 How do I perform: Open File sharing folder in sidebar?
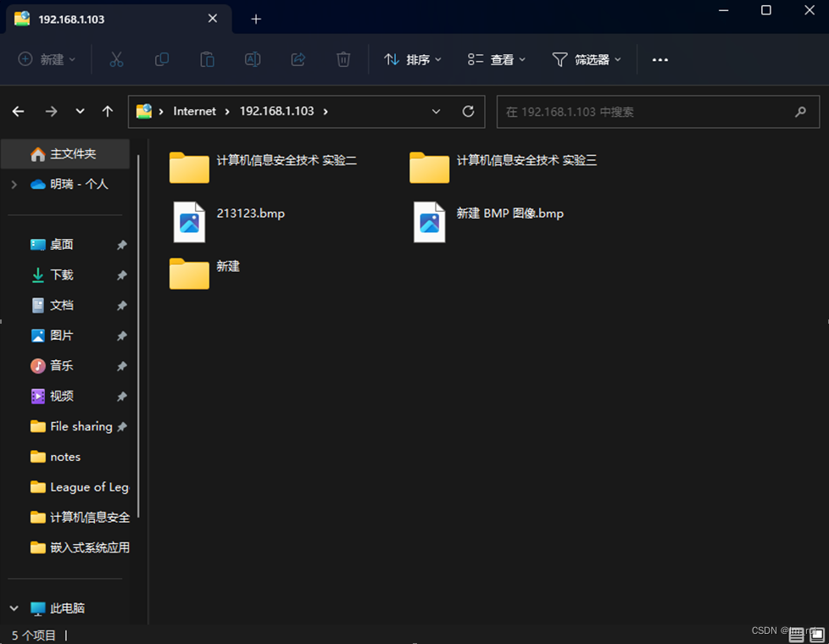tap(71, 426)
